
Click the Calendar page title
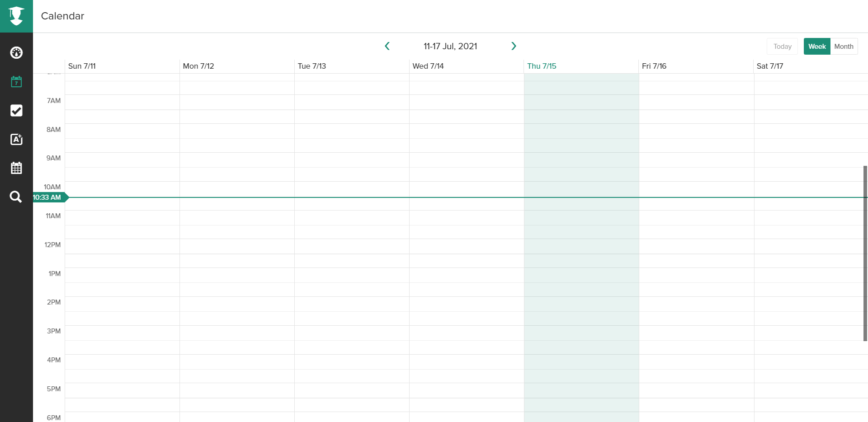(62, 16)
